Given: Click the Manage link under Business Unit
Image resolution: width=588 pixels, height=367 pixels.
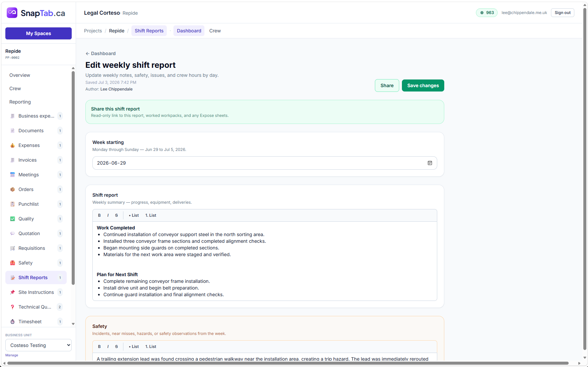Looking at the screenshot, I should [12, 355].
